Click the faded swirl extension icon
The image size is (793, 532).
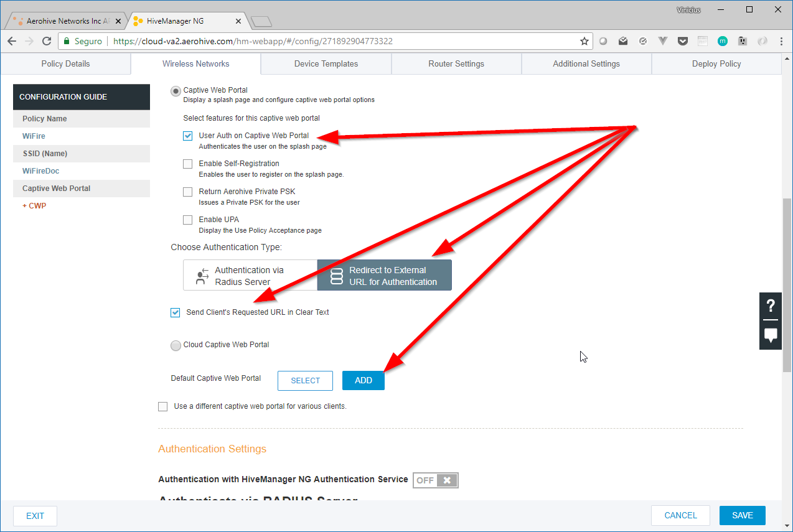(762, 41)
